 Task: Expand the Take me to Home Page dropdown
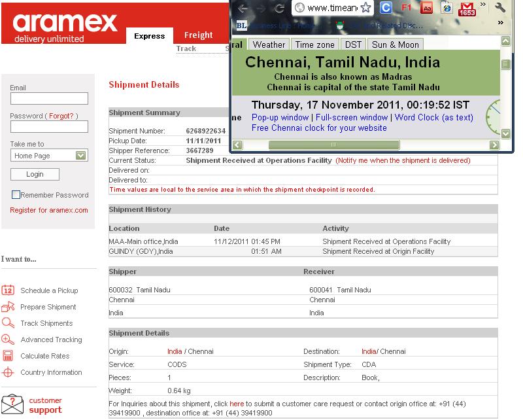pyautogui.click(x=80, y=156)
